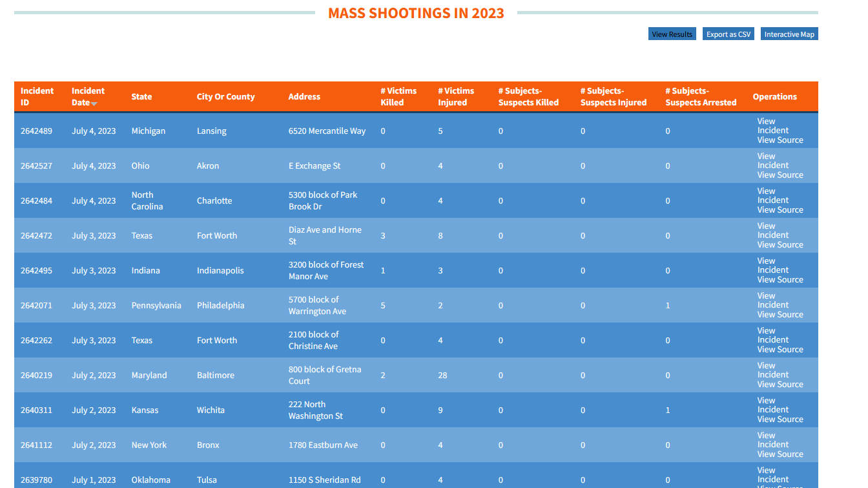View Incident for Lansing, Michigan row
Viewport: 868px width, 488px height.
click(773, 125)
